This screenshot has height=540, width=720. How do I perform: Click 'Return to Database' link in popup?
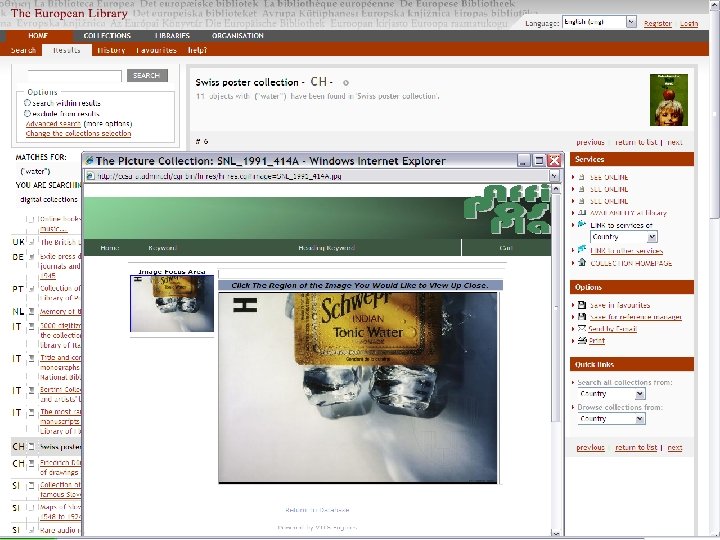coord(317,510)
